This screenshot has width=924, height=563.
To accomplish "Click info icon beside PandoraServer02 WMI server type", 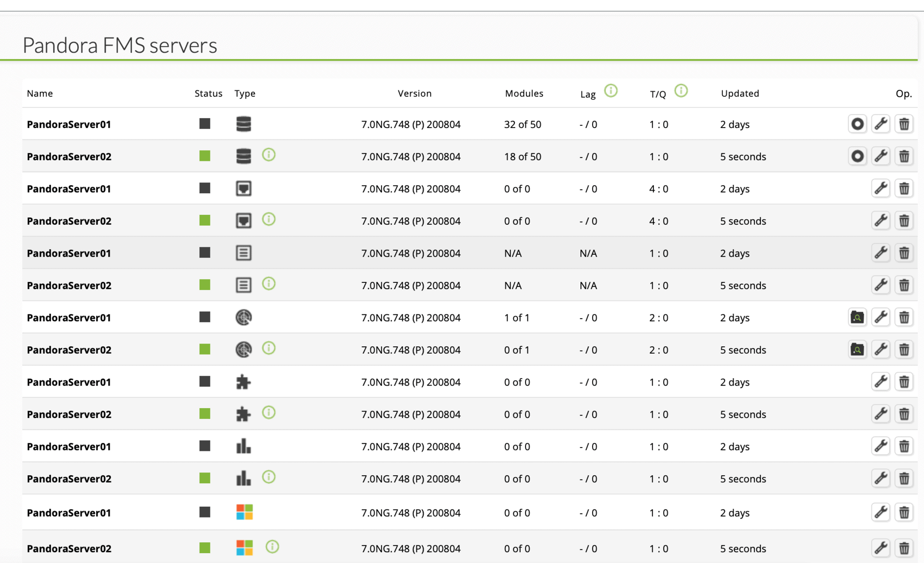I will point(272,547).
